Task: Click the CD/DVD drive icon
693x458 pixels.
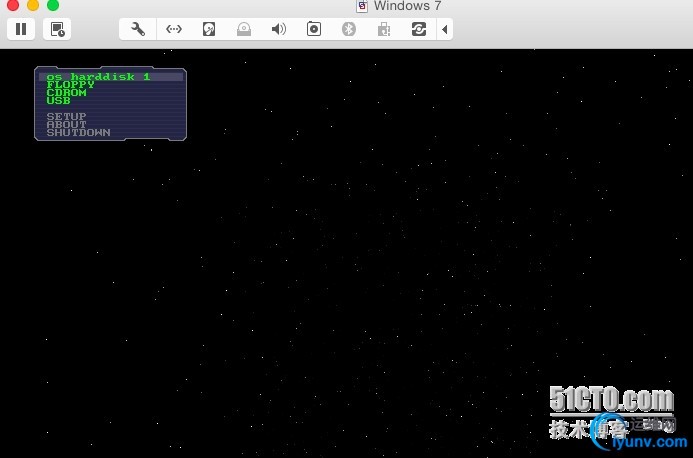Action: pyautogui.click(x=244, y=29)
